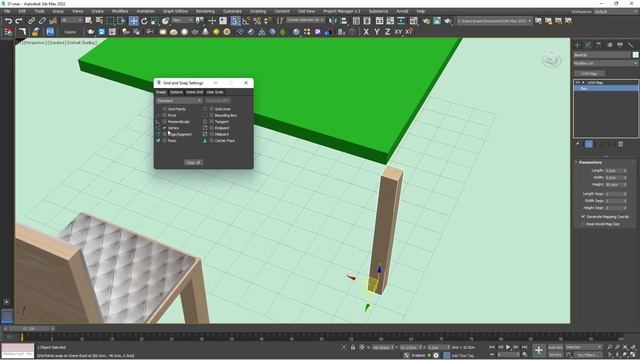Open the Workspaces Default dropdown
The image size is (640, 360).
[616, 11]
